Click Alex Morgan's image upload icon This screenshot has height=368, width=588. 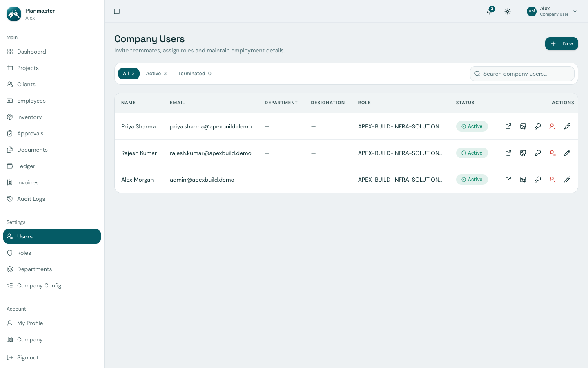point(523,180)
